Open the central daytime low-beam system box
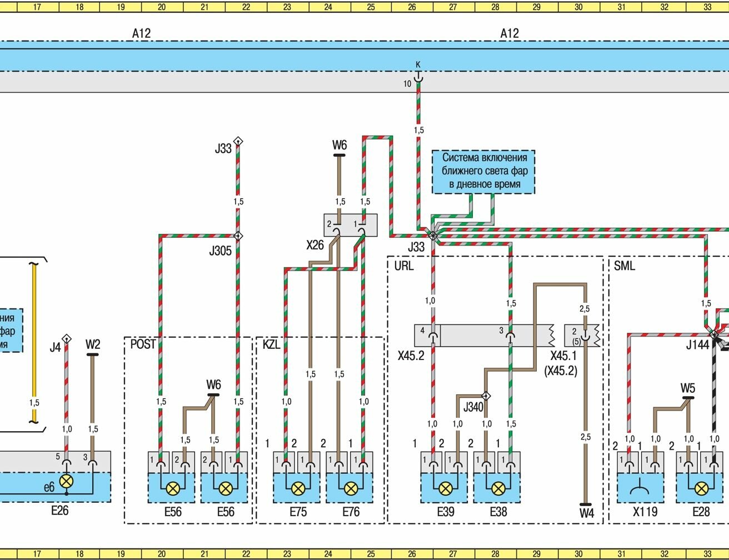 click(483, 172)
